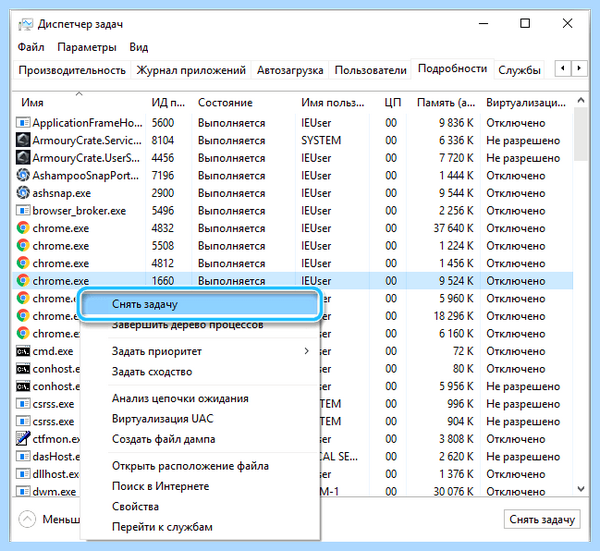Sort by the Имя польз... column header
The height and width of the screenshot is (551, 600).
tap(333, 103)
